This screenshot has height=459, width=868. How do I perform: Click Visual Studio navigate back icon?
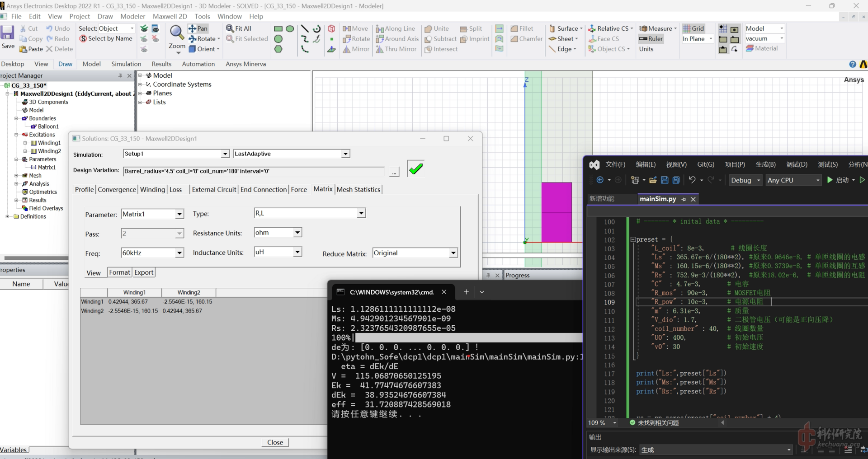coord(600,180)
